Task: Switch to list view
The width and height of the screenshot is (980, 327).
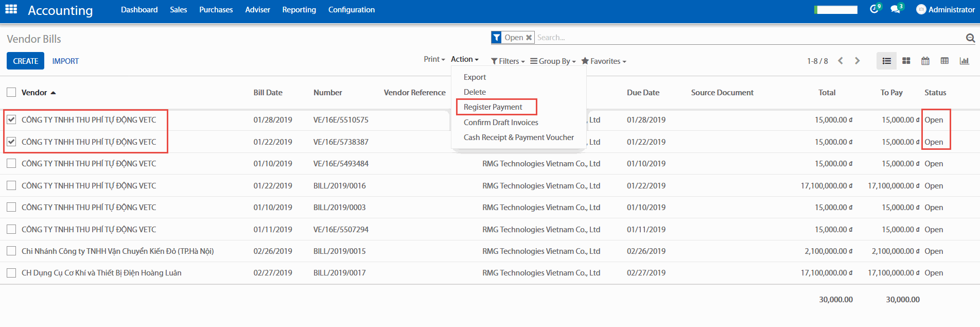Action: [886, 61]
